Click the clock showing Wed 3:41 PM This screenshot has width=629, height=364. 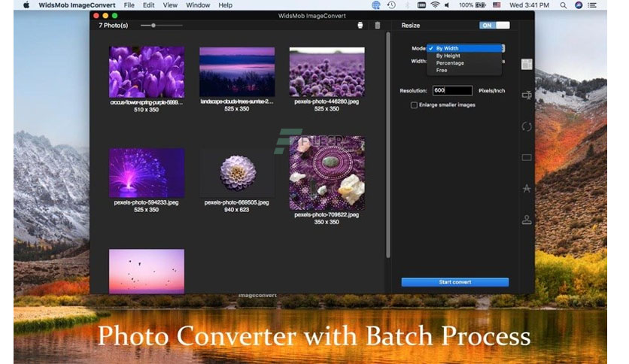[529, 5]
